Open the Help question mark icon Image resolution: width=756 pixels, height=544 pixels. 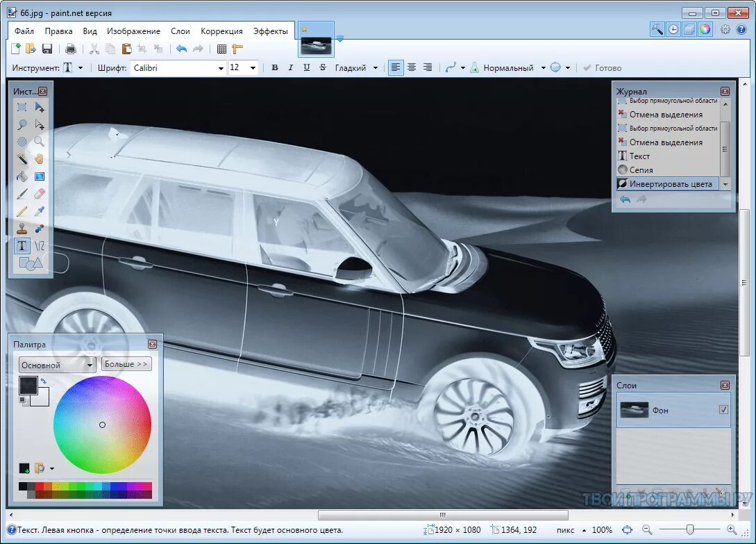click(x=741, y=29)
